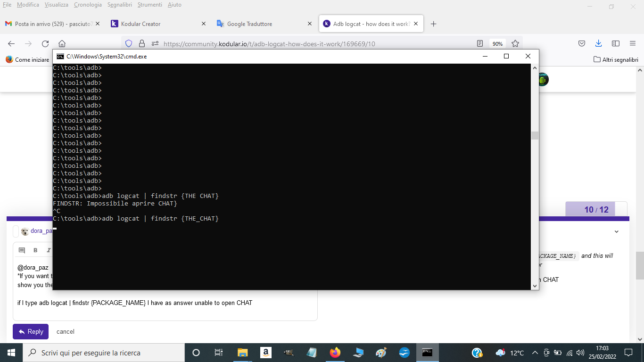Viewport: 644px width, 362px height.
Task: Reset the 90% zoom level indicator
Action: click(497, 43)
